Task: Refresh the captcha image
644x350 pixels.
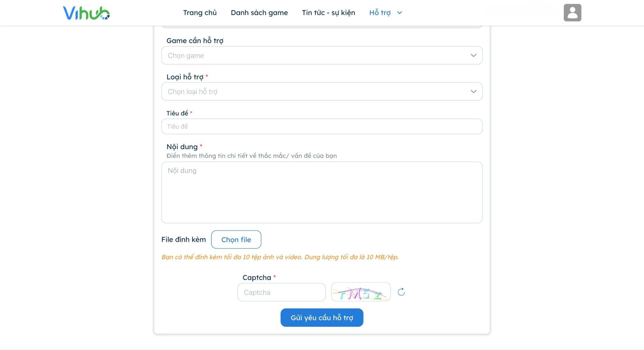Action: [x=401, y=292]
